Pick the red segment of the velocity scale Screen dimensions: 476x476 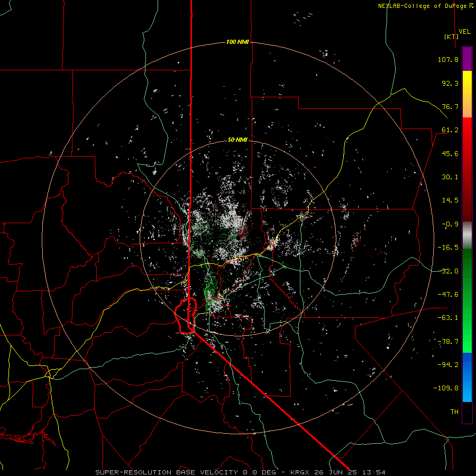click(467, 169)
